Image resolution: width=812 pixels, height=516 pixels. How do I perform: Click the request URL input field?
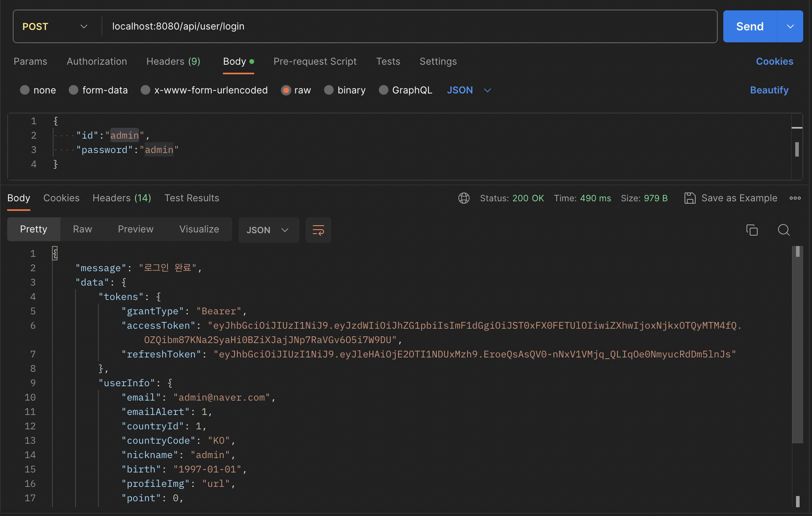tap(409, 26)
